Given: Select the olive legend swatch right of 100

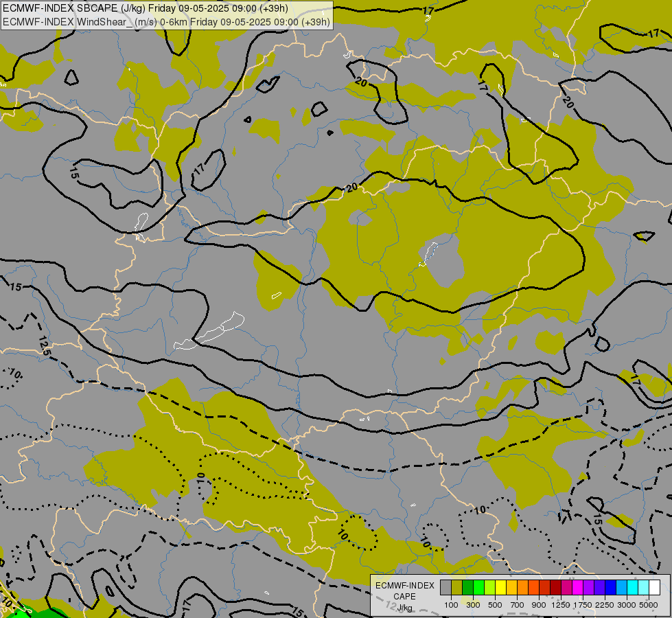Looking at the screenshot, I should 457,587.
